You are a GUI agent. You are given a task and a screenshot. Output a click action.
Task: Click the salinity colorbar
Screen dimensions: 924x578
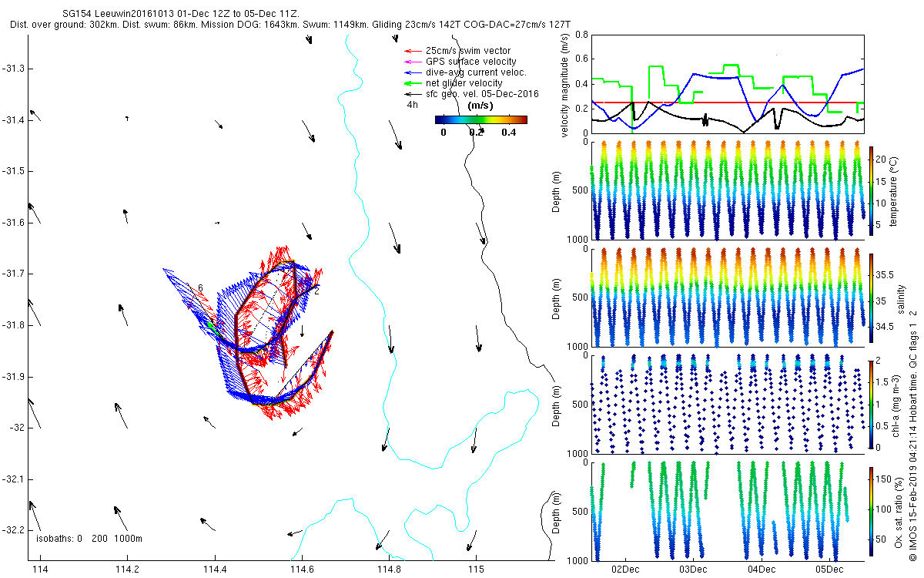[x=871, y=297]
